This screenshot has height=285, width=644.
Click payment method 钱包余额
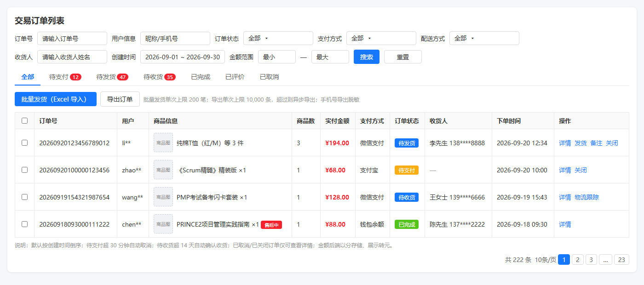pos(372,224)
